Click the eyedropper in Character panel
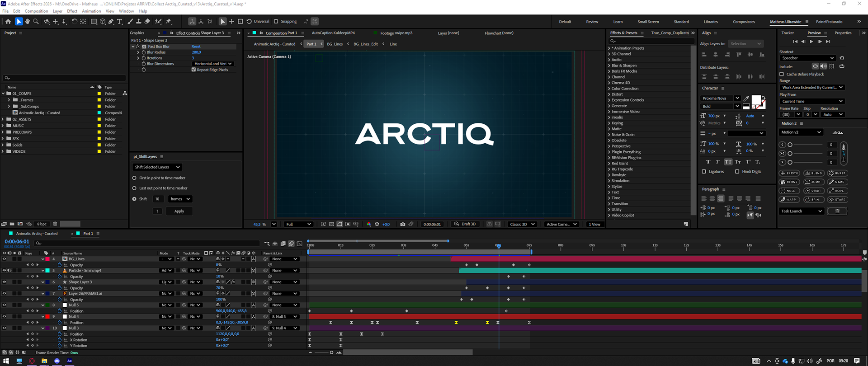 (746, 98)
